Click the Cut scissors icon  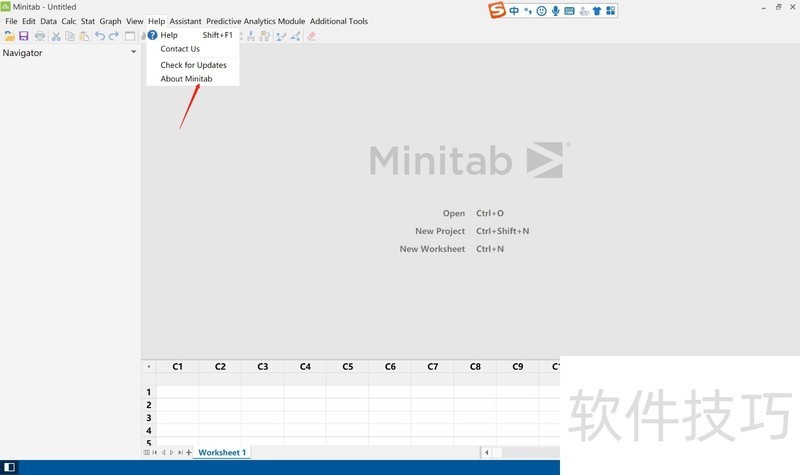pyautogui.click(x=56, y=36)
